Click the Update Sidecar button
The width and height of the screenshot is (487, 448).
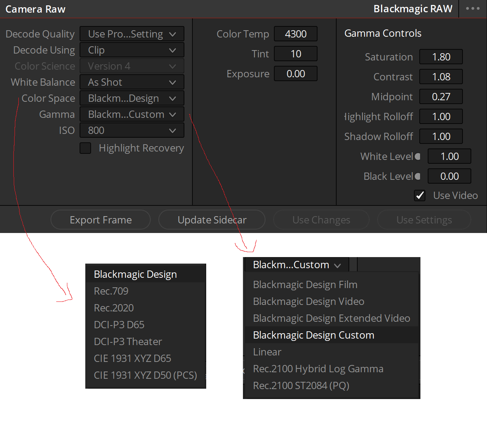tap(212, 220)
